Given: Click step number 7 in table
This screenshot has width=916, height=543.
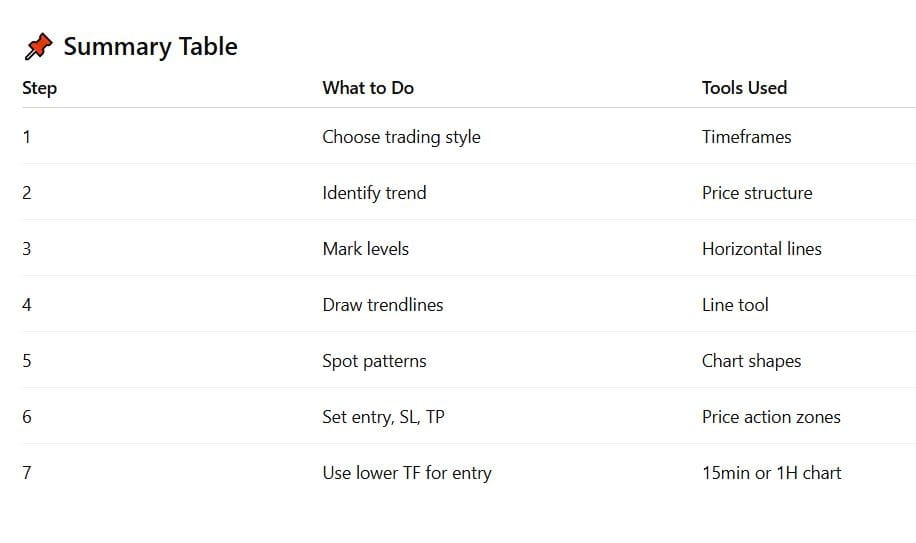Looking at the screenshot, I should (x=27, y=474).
